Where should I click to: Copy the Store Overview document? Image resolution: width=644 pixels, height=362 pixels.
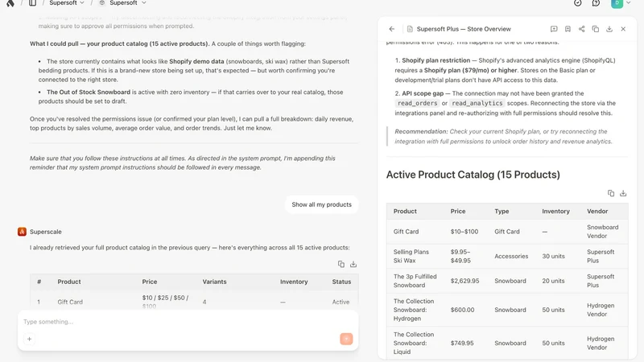pos(596,29)
